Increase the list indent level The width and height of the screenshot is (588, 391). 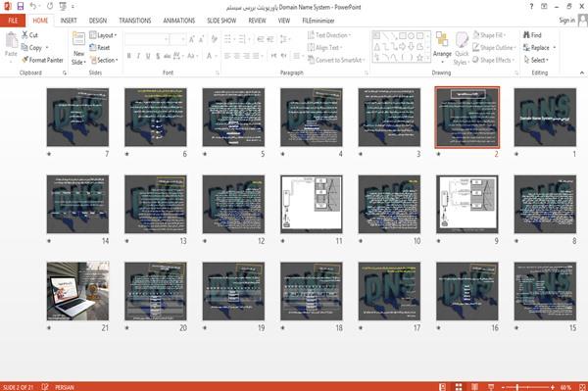click(270, 39)
